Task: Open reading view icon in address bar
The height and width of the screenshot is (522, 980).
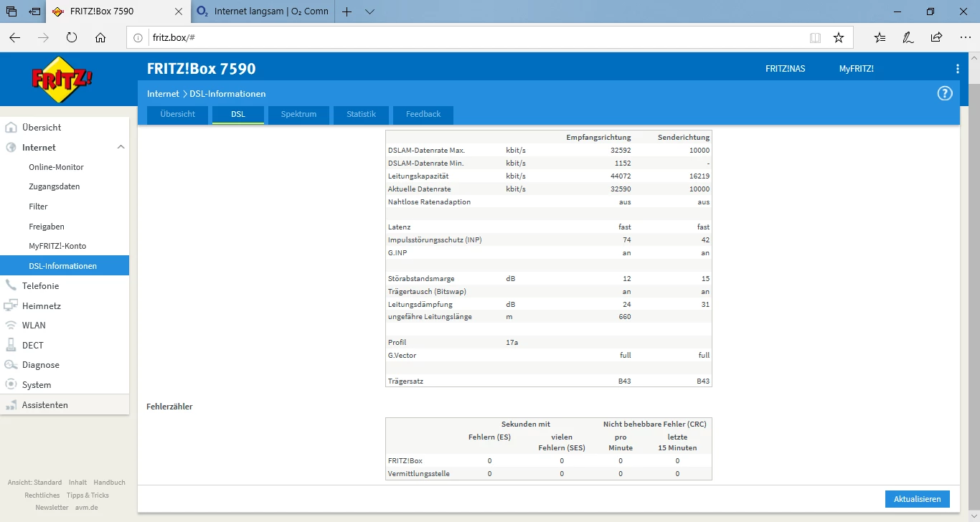Action: [x=815, y=38]
